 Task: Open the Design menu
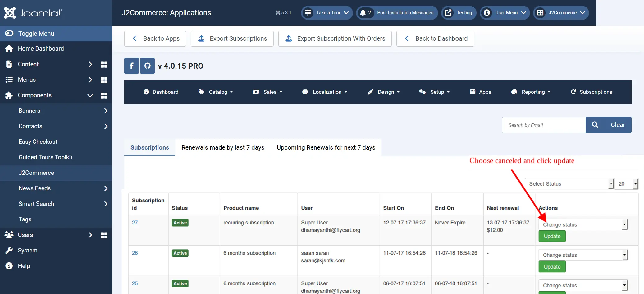(383, 92)
